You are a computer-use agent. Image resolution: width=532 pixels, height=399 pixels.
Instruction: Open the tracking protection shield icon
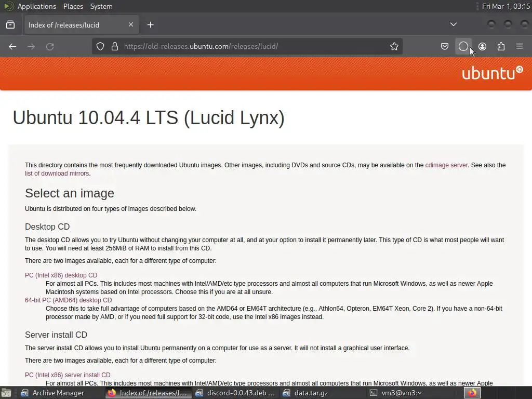coord(100,46)
